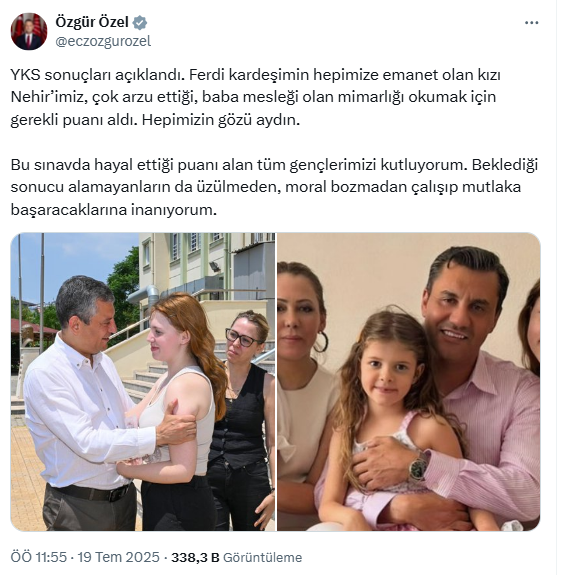Click the first tweet paragraph about YKS
This screenshot has width=569, height=575.
[256, 97]
